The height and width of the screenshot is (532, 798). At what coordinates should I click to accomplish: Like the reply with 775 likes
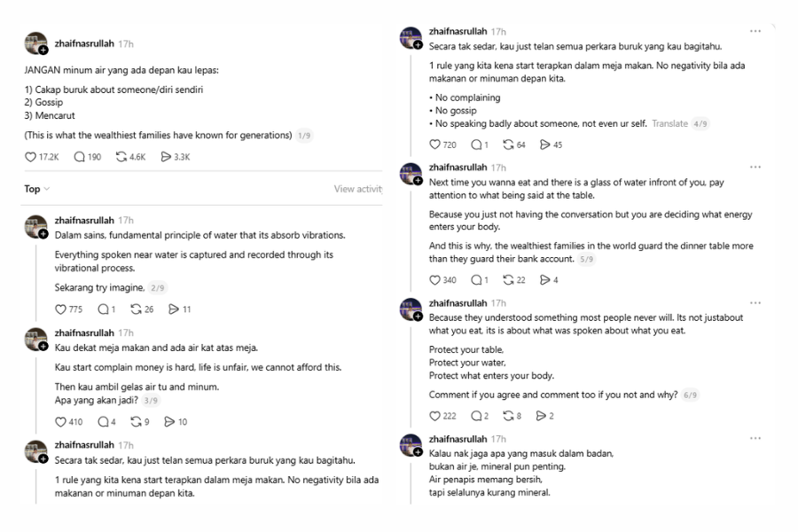point(61,309)
